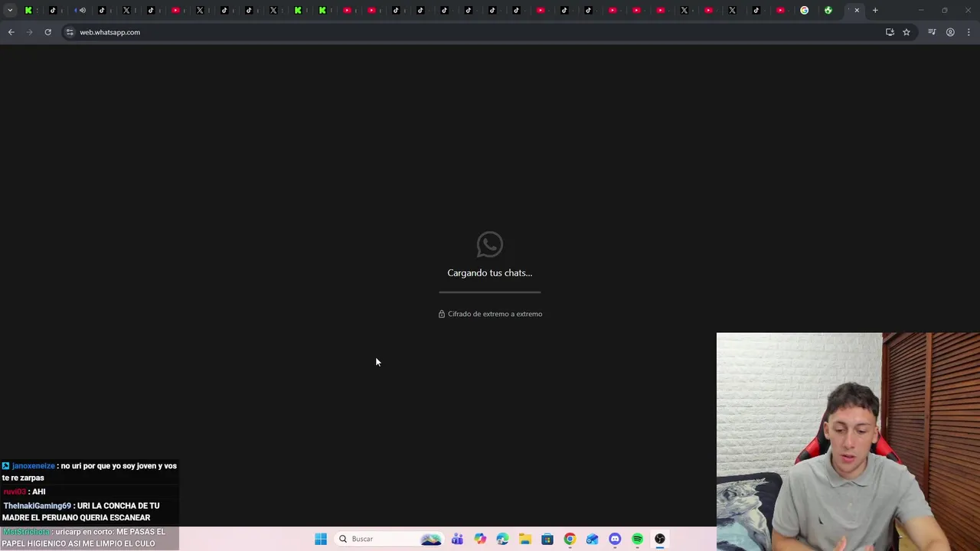Image resolution: width=980 pixels, height=551 pixels.
Task: Go back to the previous page
Action: [11, 32]
